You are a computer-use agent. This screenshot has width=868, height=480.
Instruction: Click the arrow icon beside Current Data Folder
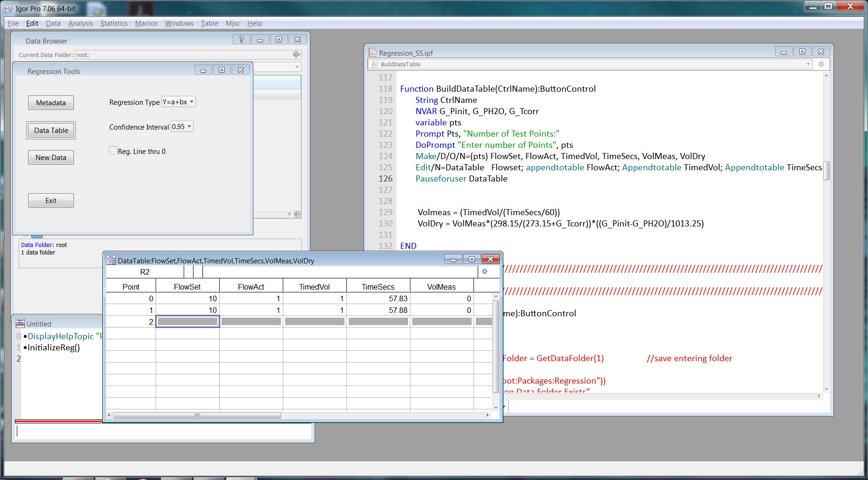point(296,55)
